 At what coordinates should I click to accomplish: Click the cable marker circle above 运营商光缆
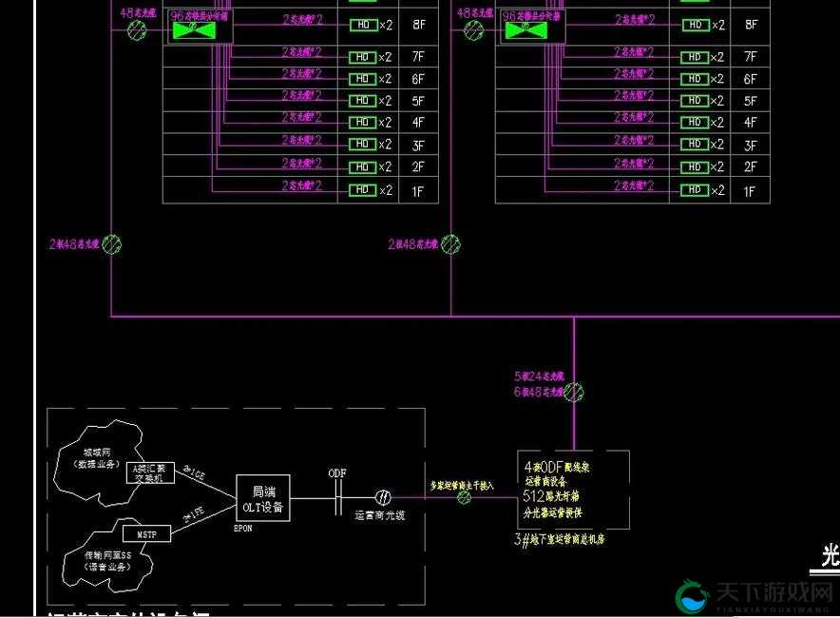383,498
